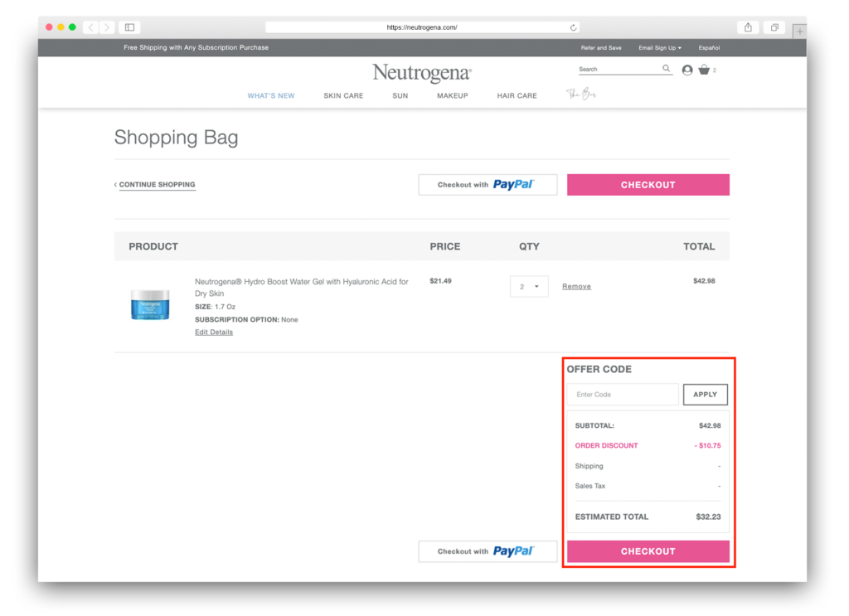Viewport: 849px width, 616px height.
Task: Click the Estimated Total $32.23 value
Action: [x=708, y=517]
